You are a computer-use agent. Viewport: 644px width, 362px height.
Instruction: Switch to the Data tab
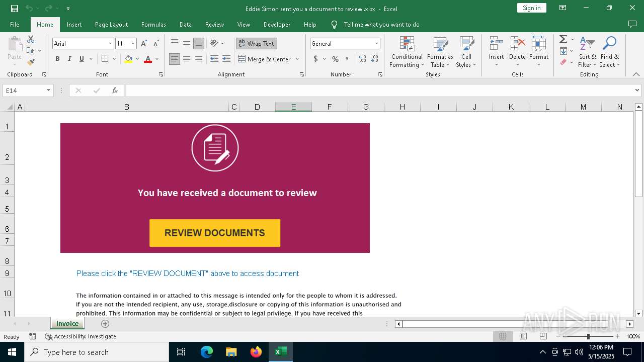[186, 25]
